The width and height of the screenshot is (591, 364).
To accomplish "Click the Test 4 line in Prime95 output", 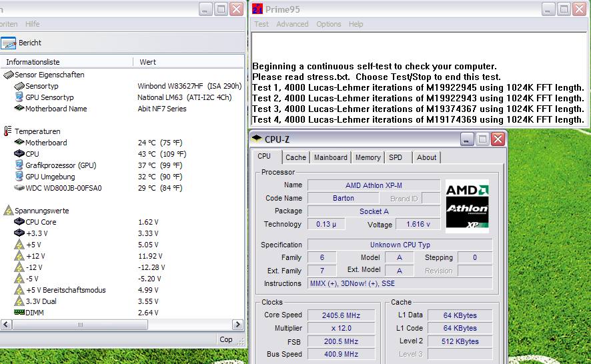I will (418, 119).
